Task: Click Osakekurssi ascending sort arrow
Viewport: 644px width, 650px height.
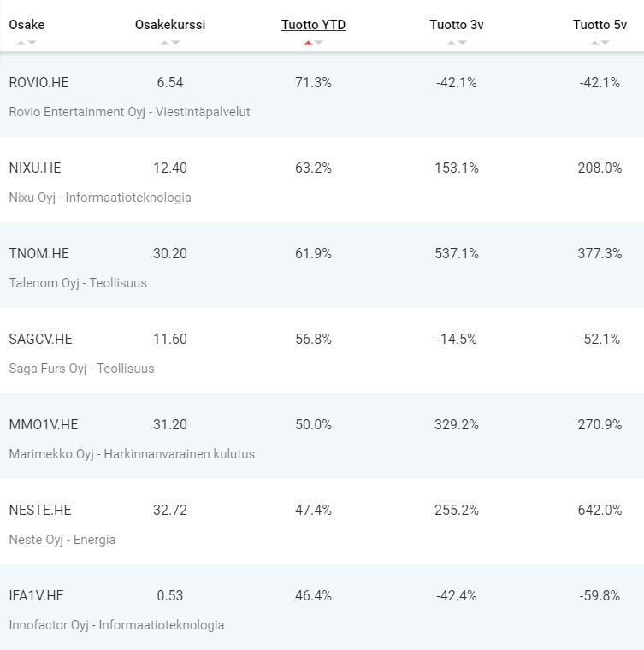Action: 165,42
